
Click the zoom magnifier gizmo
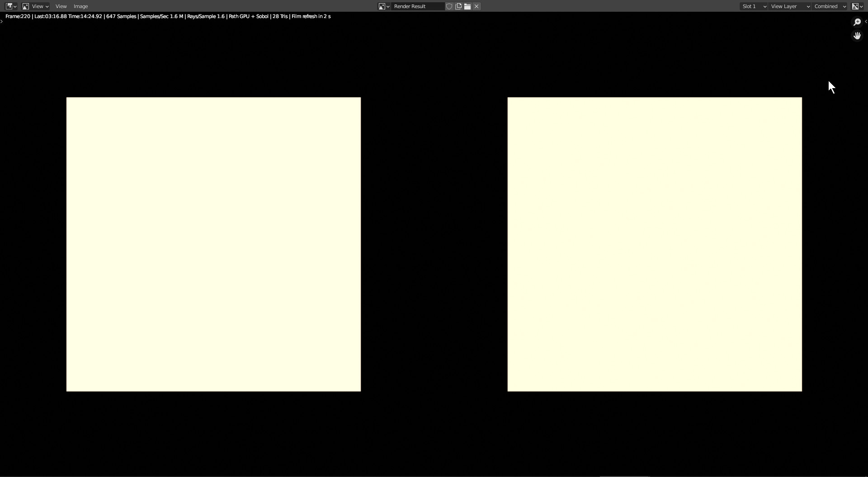coord(857,22)
